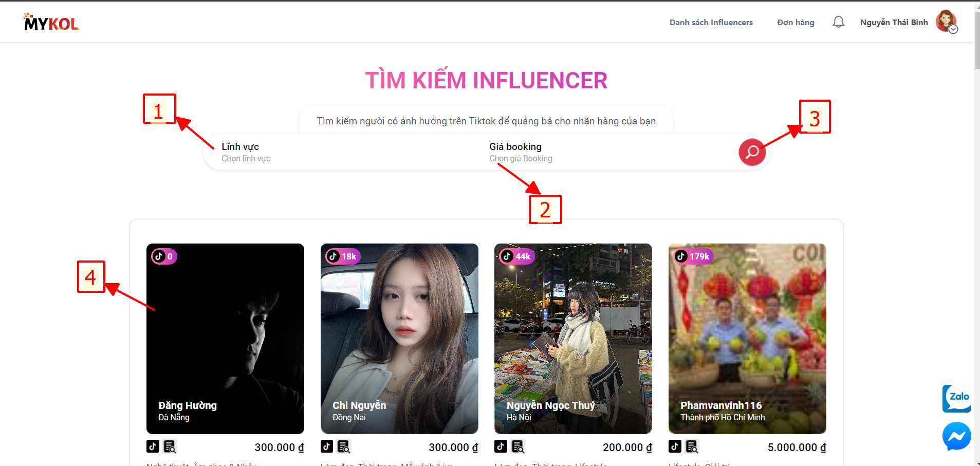Open Zalo chat widget
The width and height of the screenshot is (980, 466).
[956, 398]
